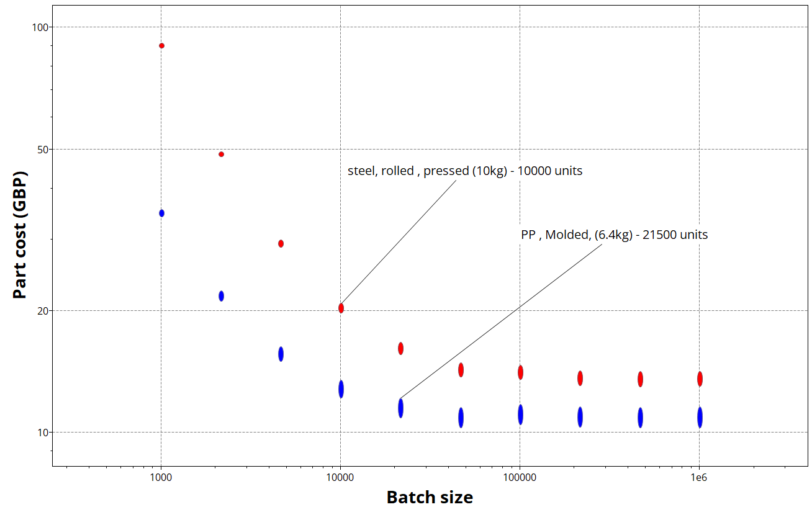Image resolution: width=812 pixels, height=507 pixels.
Task: Click the '20' y-axis tick label
Action: coord(42,311)
